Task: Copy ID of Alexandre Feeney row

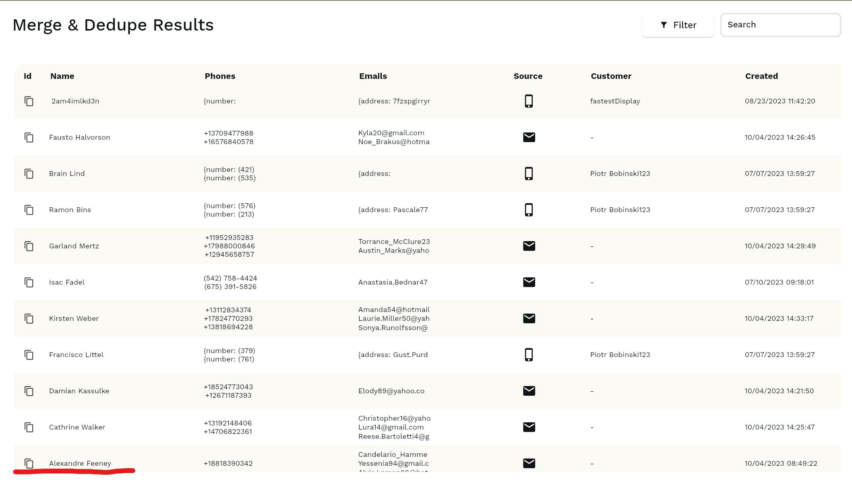Action: [29, 463]
